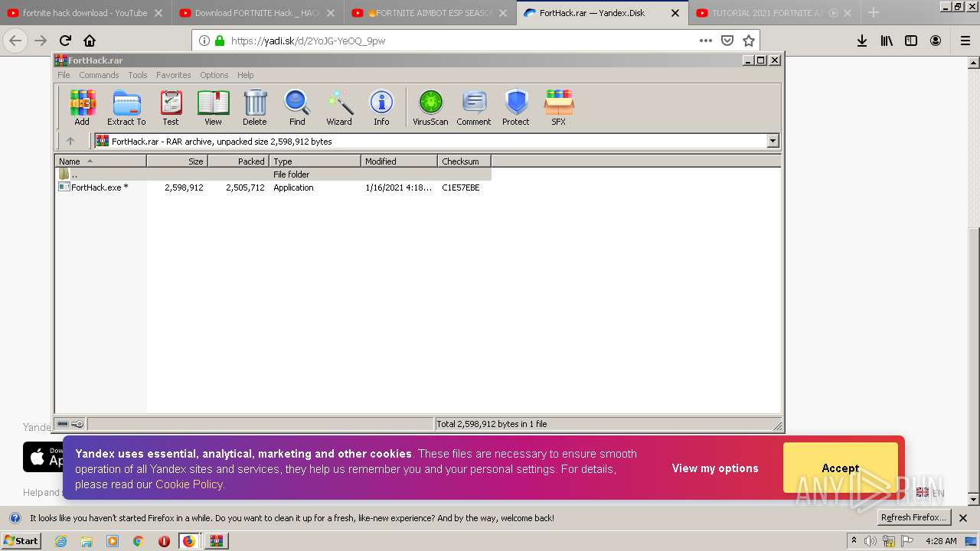Screen dimensions: 980x551
Task: Reload the current page
Action: 65,41
